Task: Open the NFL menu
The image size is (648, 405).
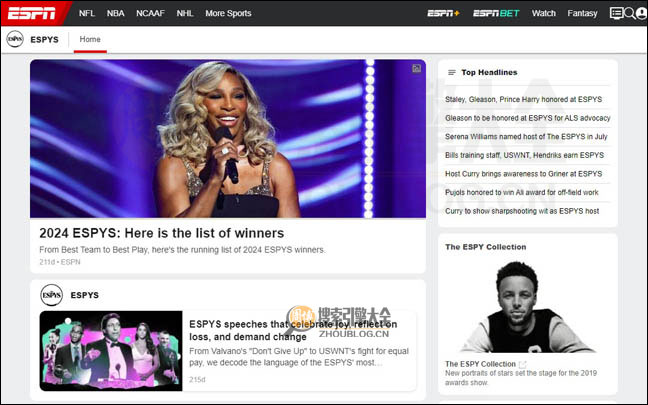Action: click(x=87, y=13)
